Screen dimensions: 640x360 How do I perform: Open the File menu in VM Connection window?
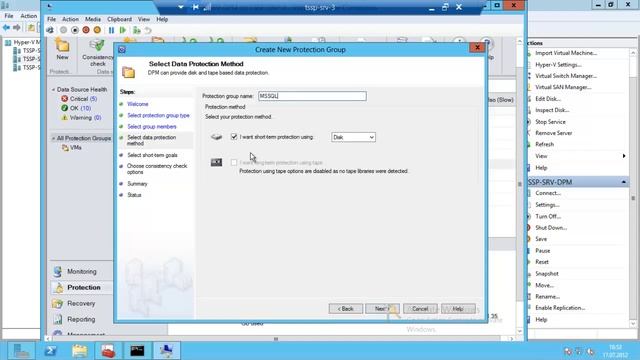[51, 19]
